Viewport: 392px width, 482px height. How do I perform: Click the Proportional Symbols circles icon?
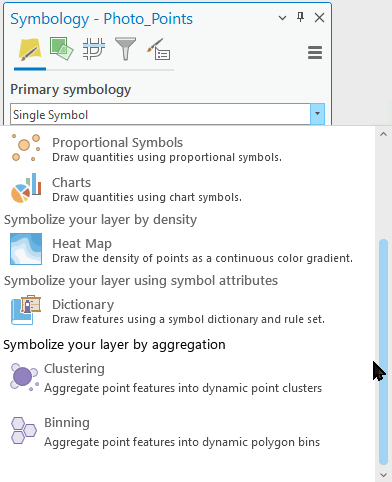26,148
